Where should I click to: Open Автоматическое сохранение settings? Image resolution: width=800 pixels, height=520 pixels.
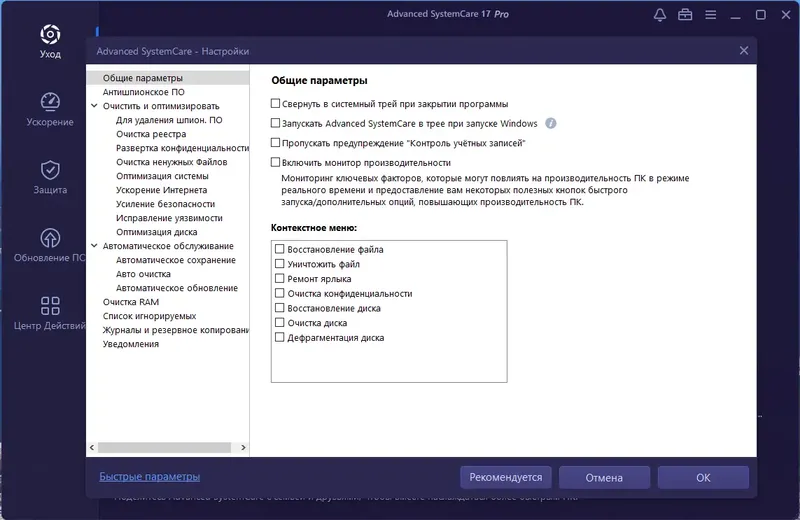pyautogui.click(x=176, y=260)
